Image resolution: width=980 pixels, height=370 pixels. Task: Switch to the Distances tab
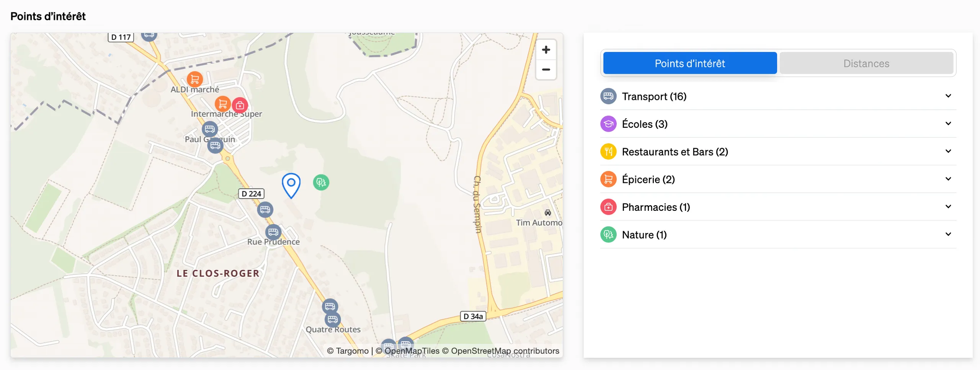866,63
